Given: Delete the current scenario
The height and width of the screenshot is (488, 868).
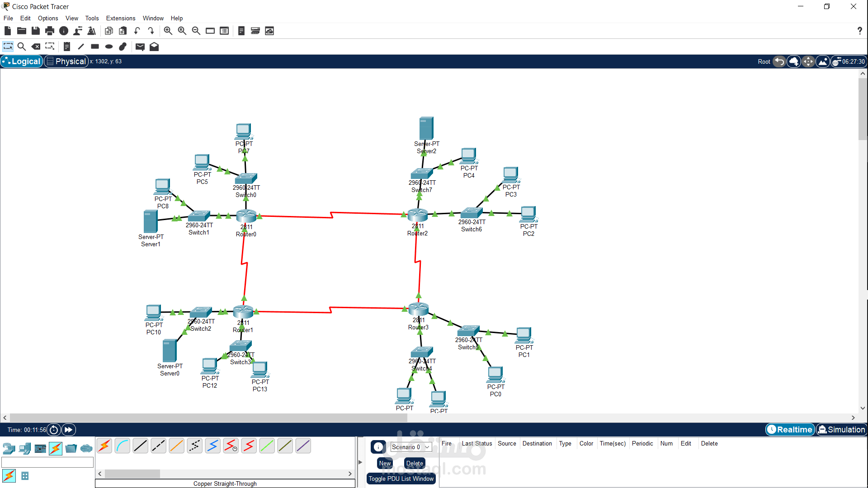Looking at the screenshot, I should tap(415, 463).
